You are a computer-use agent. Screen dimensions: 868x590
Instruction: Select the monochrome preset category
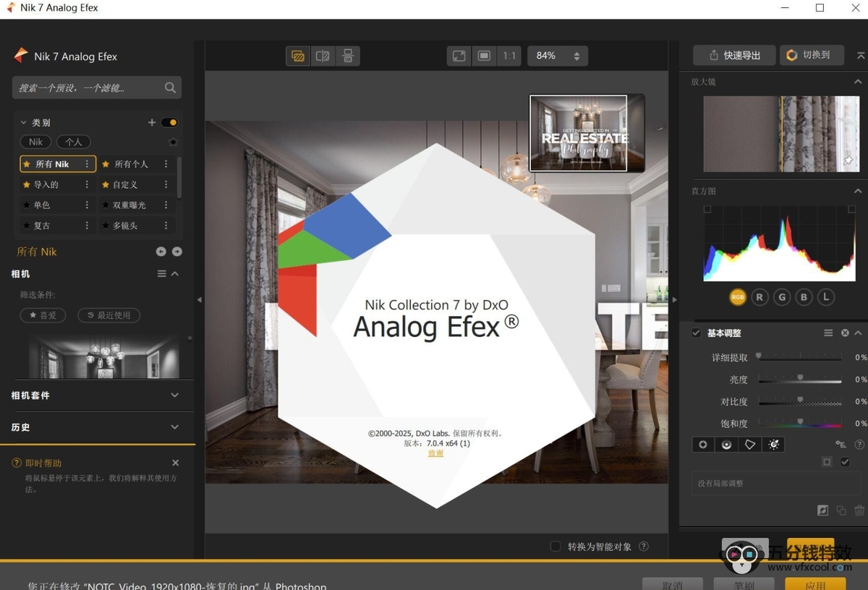(x=42, y=205)
